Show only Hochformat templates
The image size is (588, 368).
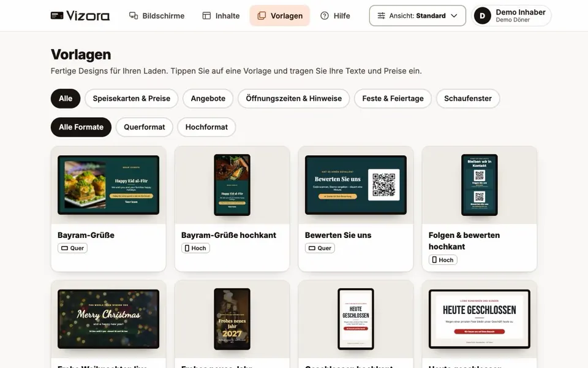point(206,127)
